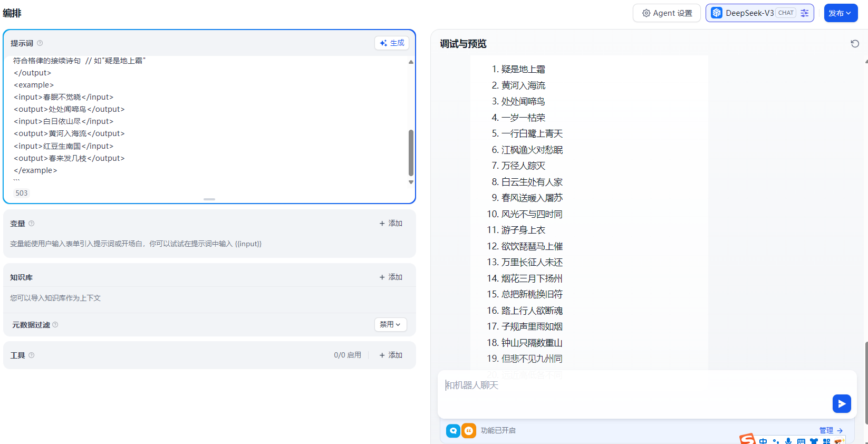Click the help icon next to 提示词
This screenshot has height=444, width=868.
click(40, 43)
